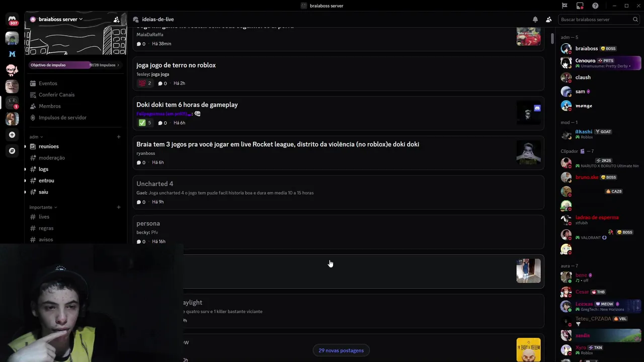The image size is (644, 362).
Task: Open Help question mark icon
Action: (x=595, y=6)
